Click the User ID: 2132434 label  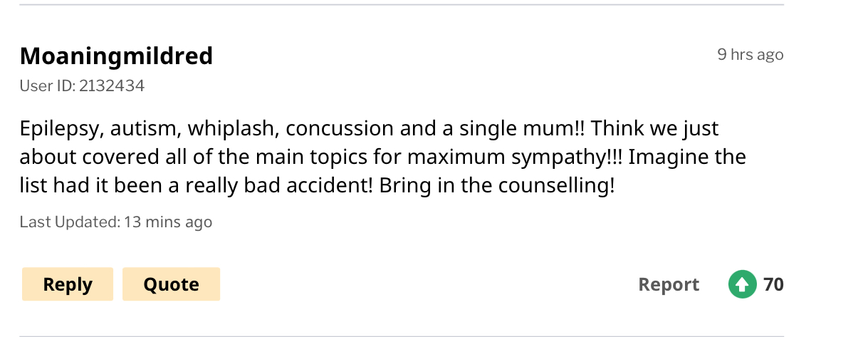(82, 86)
